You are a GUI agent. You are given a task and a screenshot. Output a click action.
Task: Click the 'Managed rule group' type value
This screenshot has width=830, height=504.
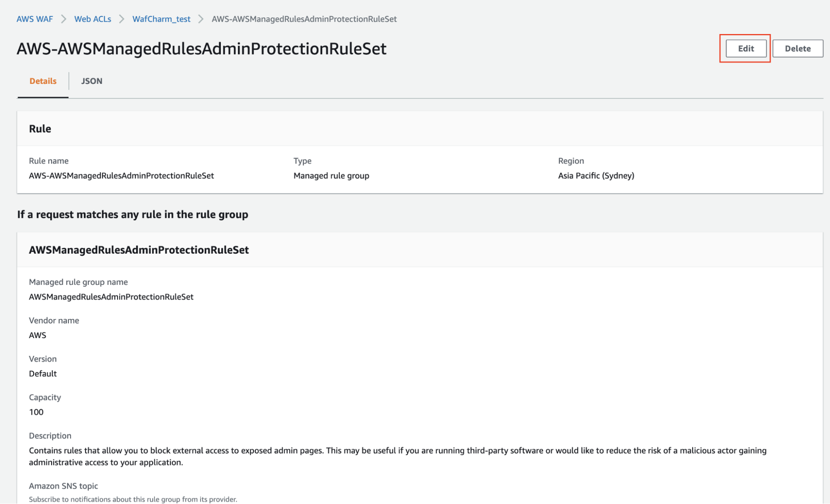331,176
